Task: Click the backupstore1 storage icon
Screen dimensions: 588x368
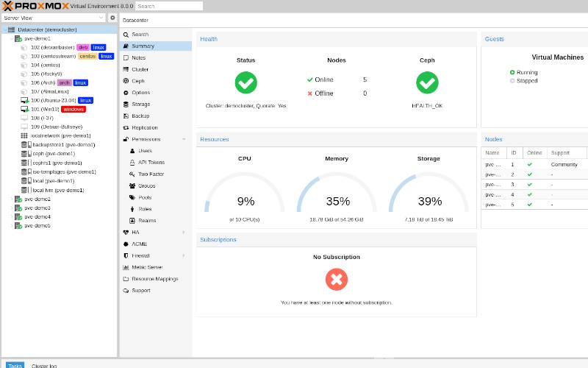Action: point(26,144)
